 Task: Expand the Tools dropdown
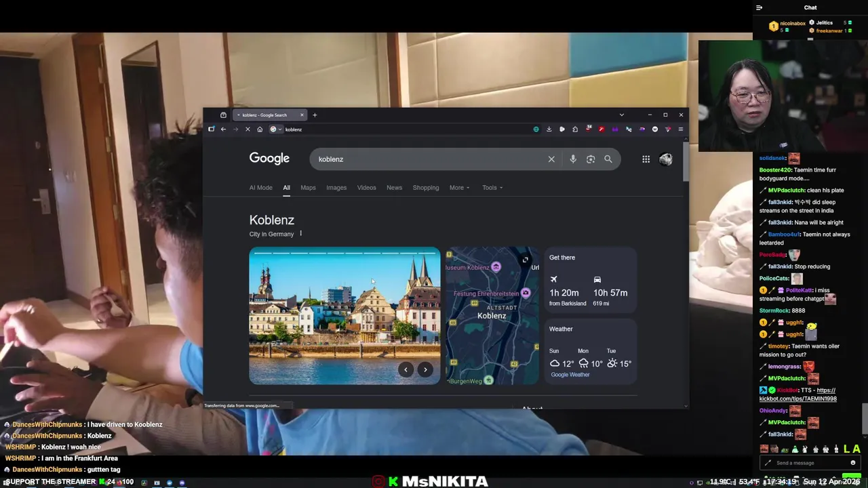click(492, 188)
